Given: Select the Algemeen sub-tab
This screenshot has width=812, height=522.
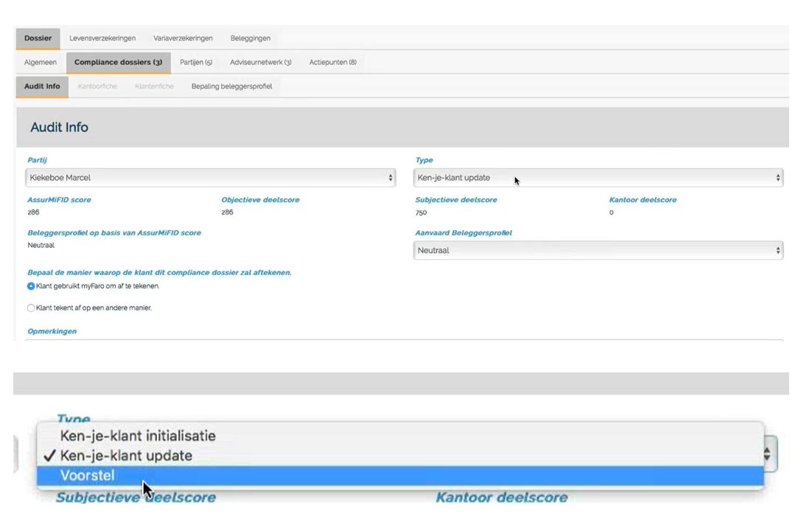Looking at the screenshot, I should pyautogui.click(x=41, y=63).
